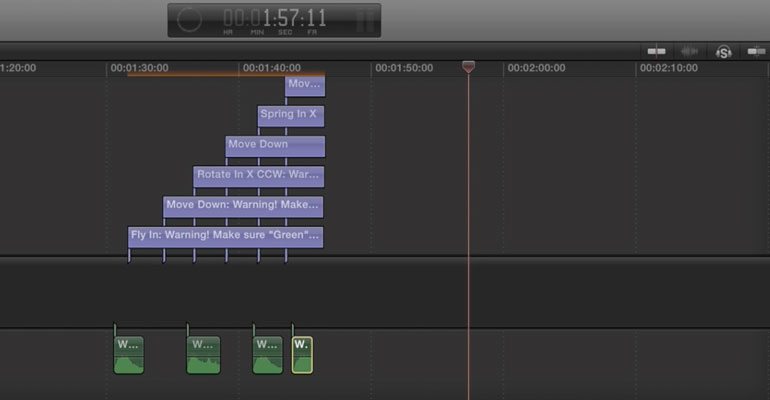
Task: Select the "Move Down: Warning! Make..." clip
Action: click(x=243, y=207)
